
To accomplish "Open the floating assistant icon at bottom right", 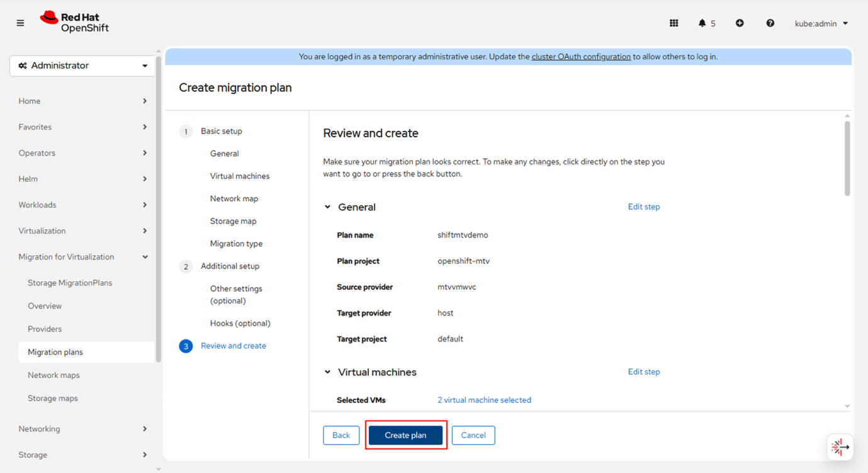I will pos(840,447).
